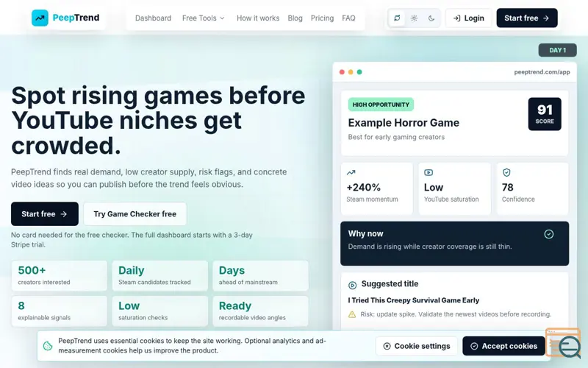Expand the Free Tools dropdown
588x368 pixels.
(204, 18)
